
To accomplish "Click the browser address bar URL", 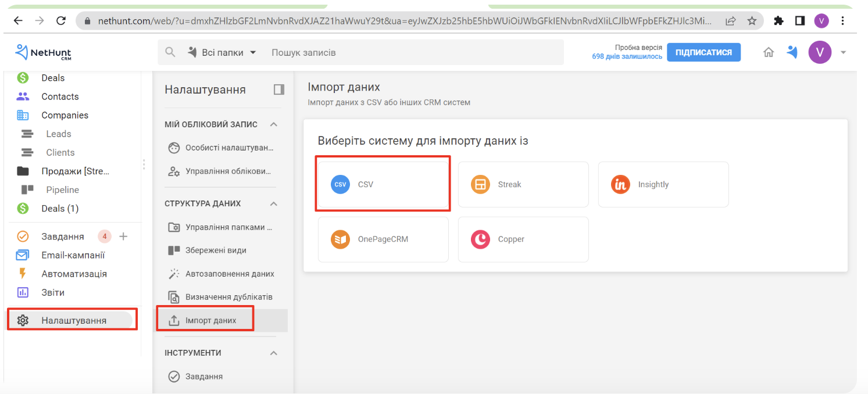I will tap(405, 21).
